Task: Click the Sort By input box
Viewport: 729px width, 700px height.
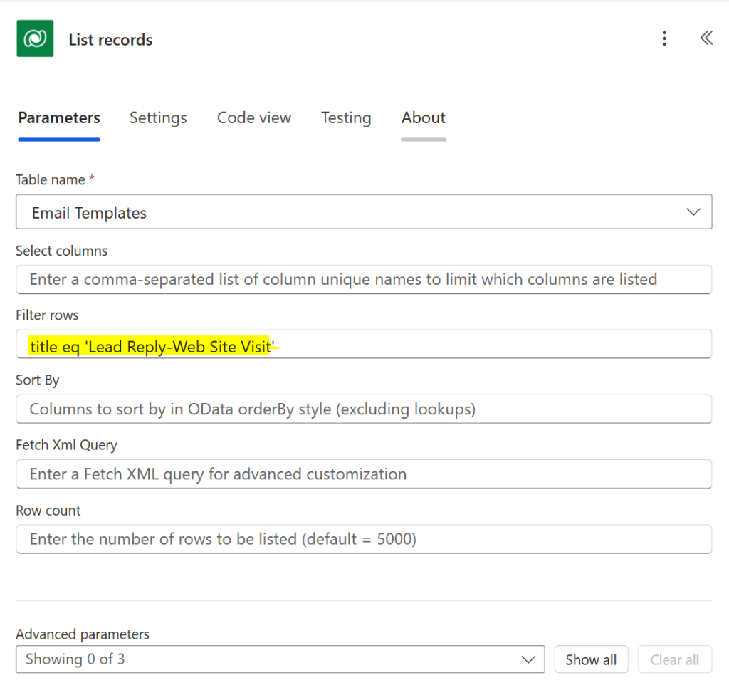Action: click(x=364, y=409)
